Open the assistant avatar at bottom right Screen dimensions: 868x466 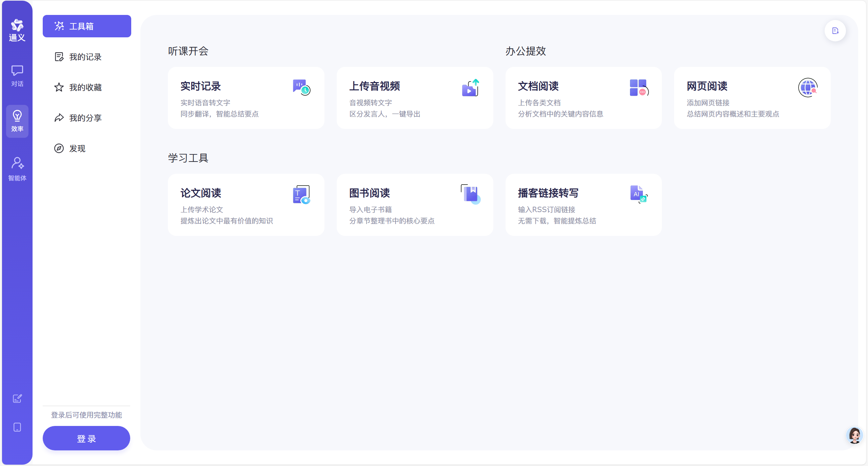pyautogui.click(x=854, y=435)
